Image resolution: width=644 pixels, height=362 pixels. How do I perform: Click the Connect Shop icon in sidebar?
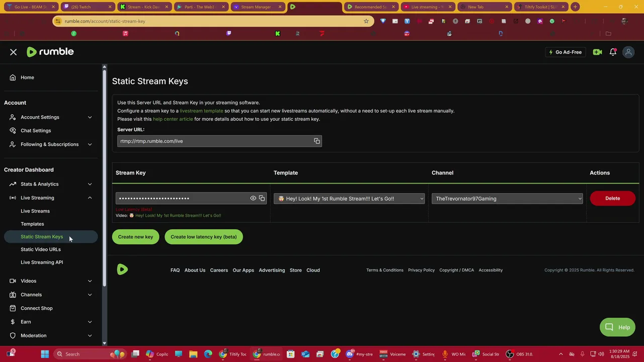click(x=13, y=308)
